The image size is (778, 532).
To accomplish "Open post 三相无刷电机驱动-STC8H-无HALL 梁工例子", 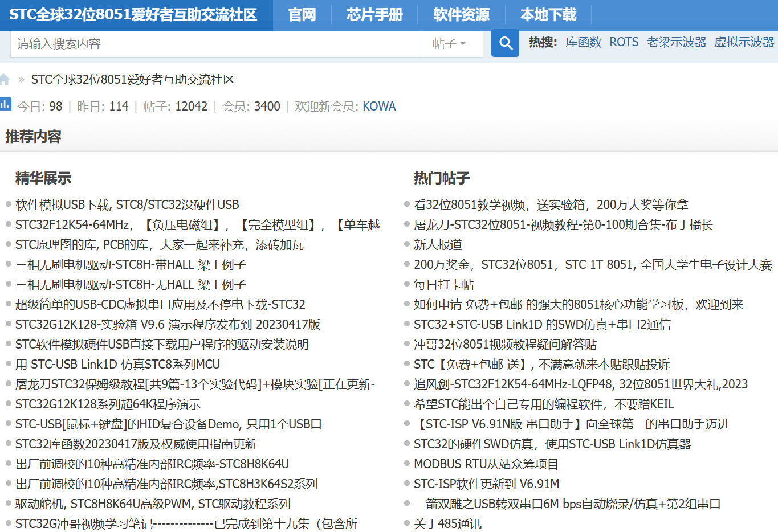I will click(131, 284).
